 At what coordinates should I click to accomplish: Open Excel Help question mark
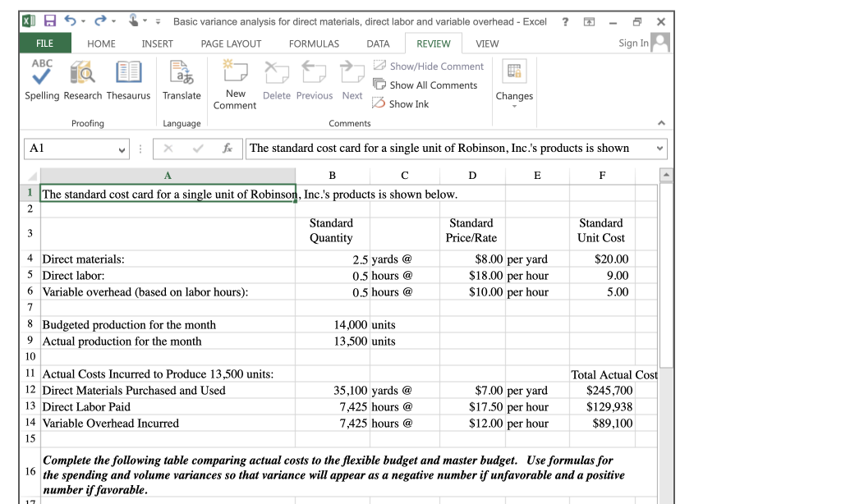pos(565,21)
